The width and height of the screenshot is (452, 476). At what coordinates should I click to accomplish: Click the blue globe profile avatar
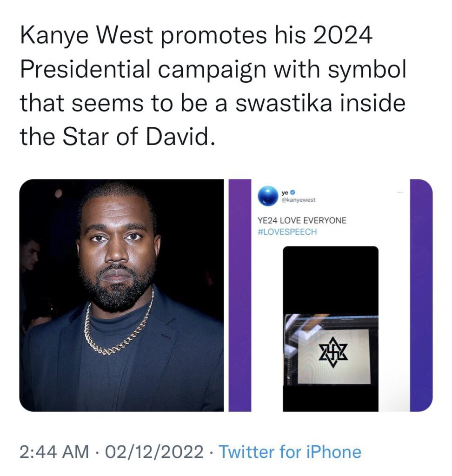pos(268,196)
